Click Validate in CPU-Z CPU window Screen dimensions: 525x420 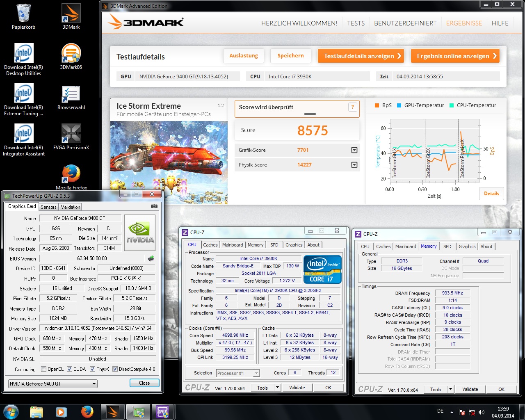[297, 388]
